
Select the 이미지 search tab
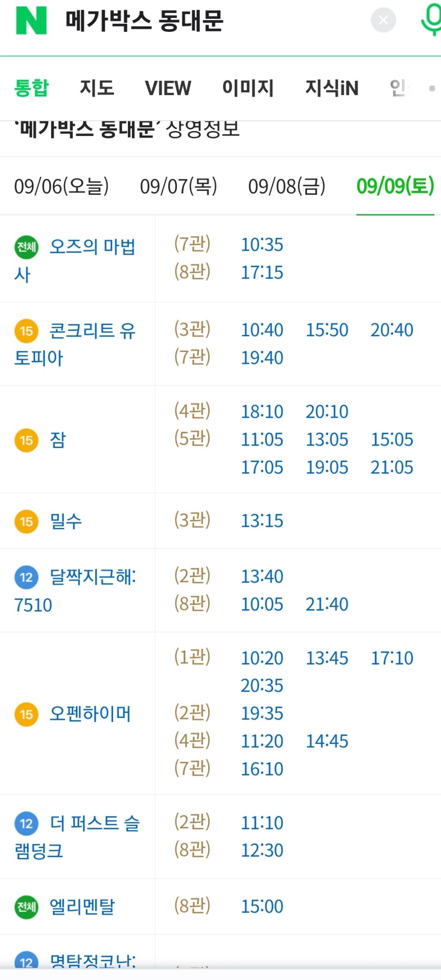tap(248, 88)
